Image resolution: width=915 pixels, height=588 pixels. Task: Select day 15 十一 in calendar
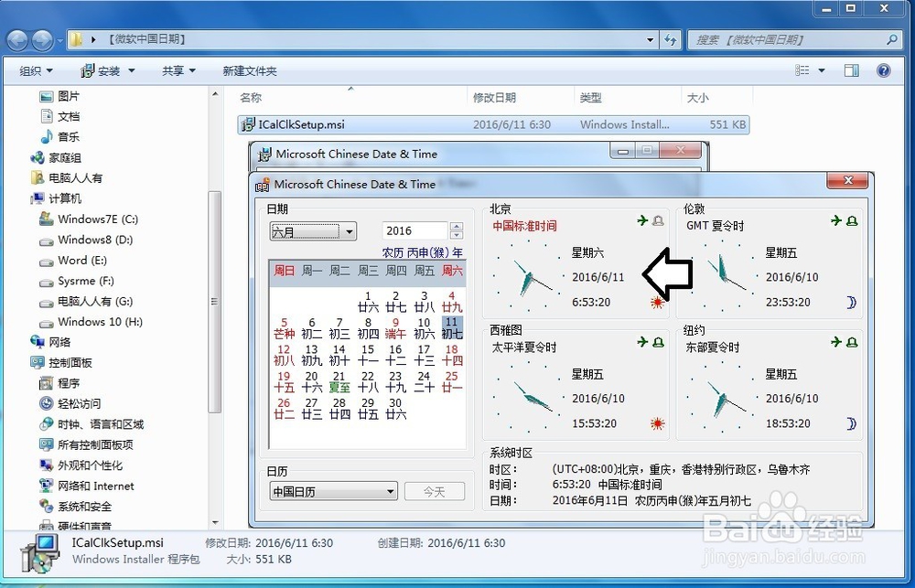click(x=368, y=355)
